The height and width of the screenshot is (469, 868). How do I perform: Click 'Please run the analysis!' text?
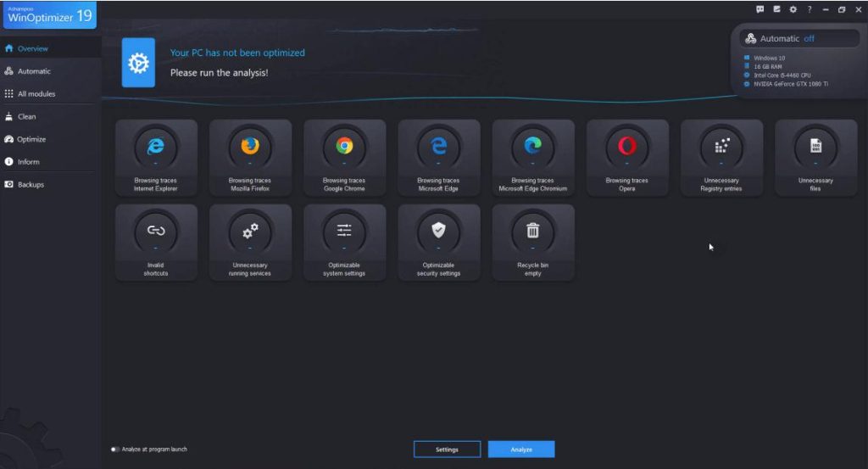pos(220,73)
